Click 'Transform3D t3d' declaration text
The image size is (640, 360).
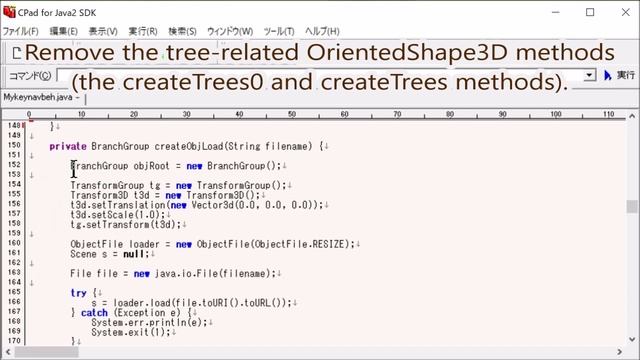coord(110,195)
